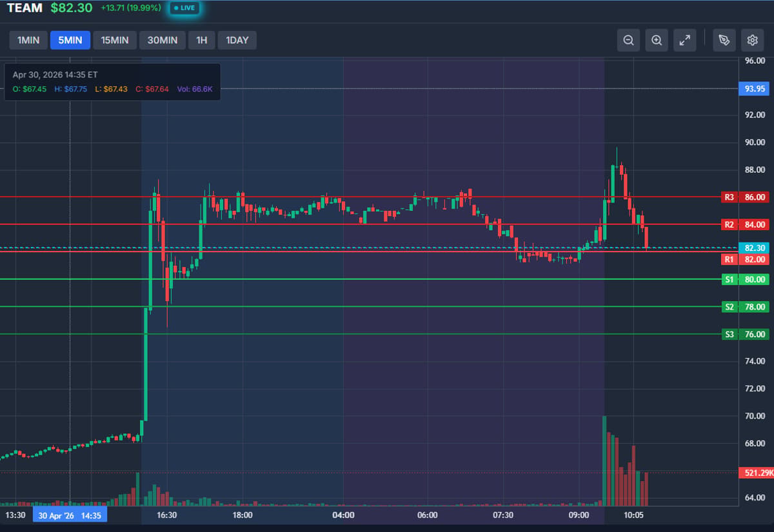This screenshot has height=532, width=774.
Task: Expand chart to fullscreen
Action: [685, 40]
